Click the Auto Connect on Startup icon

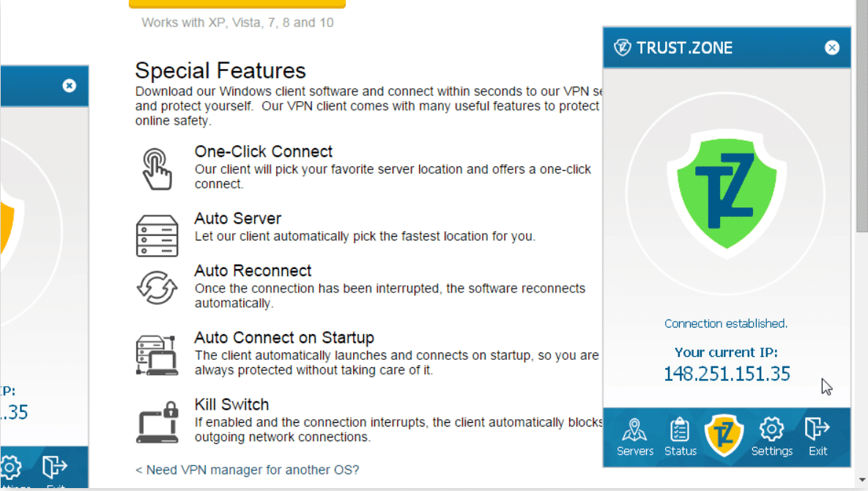(x=157, y=355)
